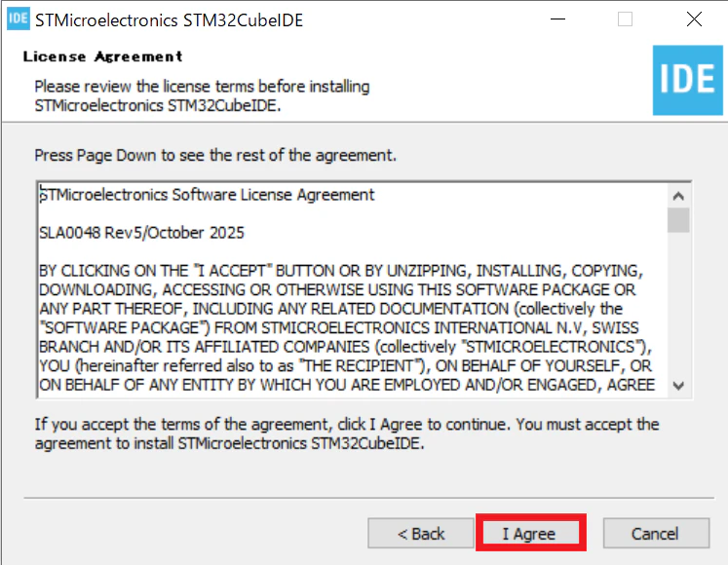This screenshot has height=565, width=728.
Task: Click the scrollbar track below the thumb
Action: [678, 304]
